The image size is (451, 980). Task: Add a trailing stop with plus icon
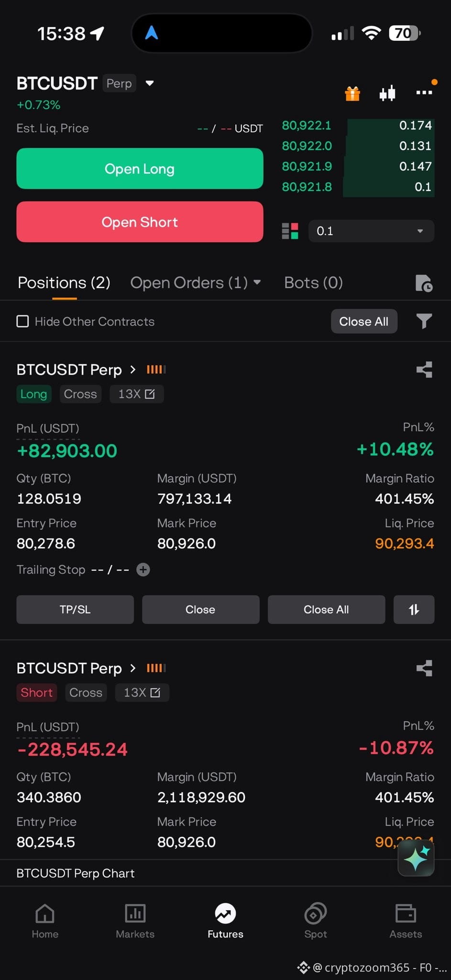coord(143,569)
